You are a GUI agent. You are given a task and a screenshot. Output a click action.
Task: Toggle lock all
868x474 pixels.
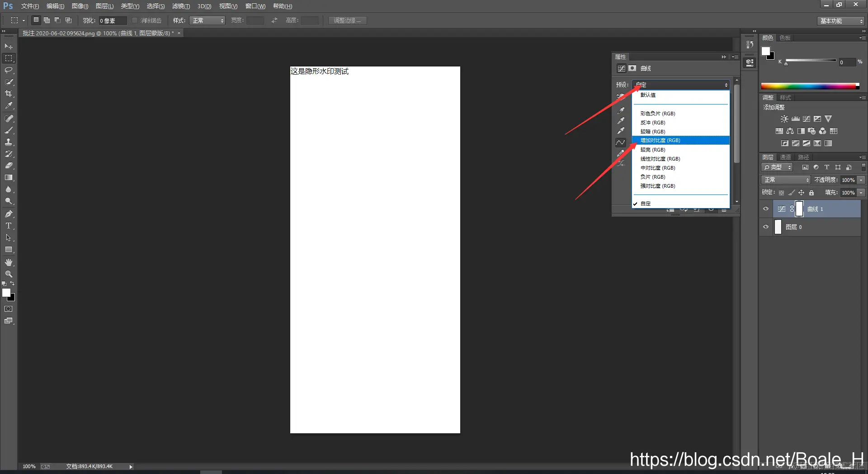tap(811, 193)
